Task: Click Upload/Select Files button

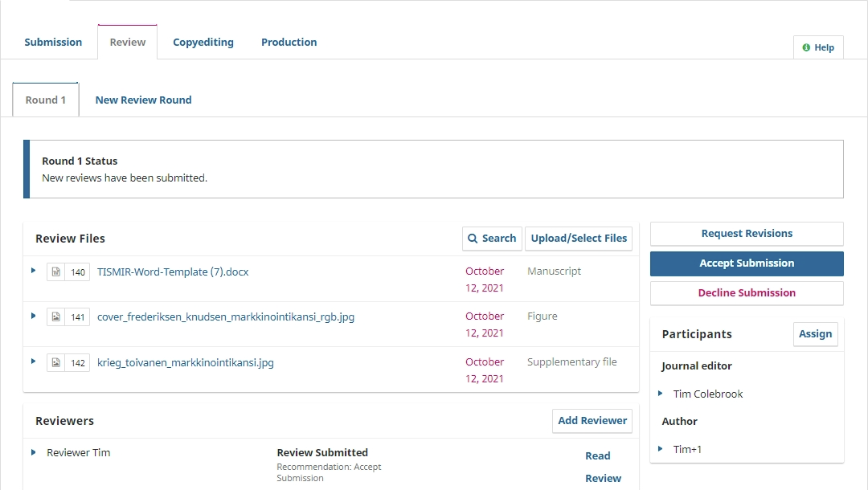Action: click(x=579, y=239)
